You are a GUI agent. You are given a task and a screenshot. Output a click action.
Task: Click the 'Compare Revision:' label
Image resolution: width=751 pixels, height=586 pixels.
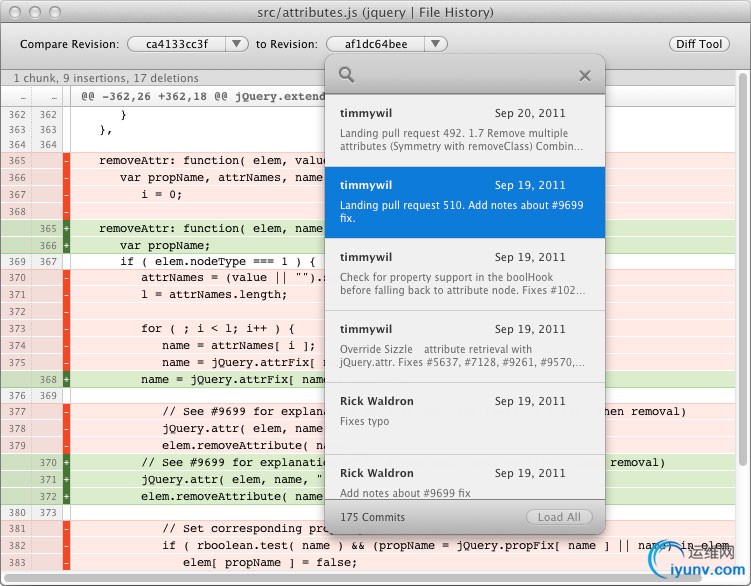click(x=69, y=44)
